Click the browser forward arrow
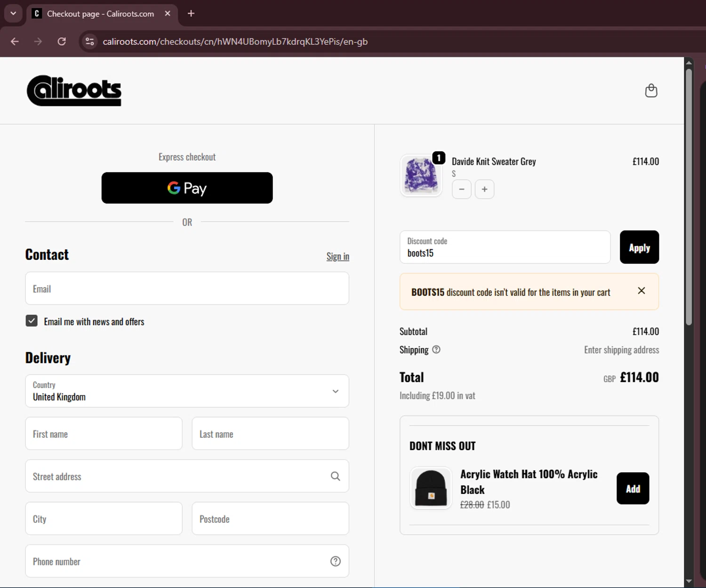 click(38, 41)
